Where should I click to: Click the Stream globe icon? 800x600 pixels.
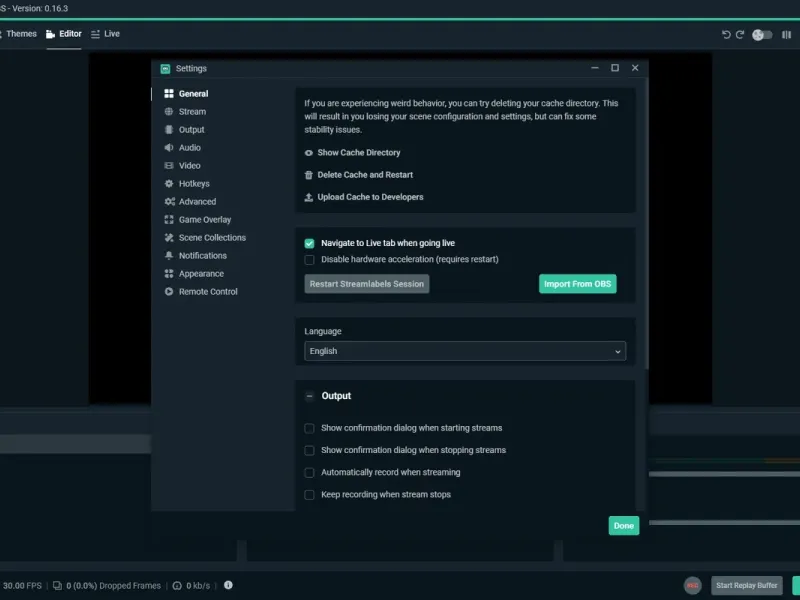169,111
